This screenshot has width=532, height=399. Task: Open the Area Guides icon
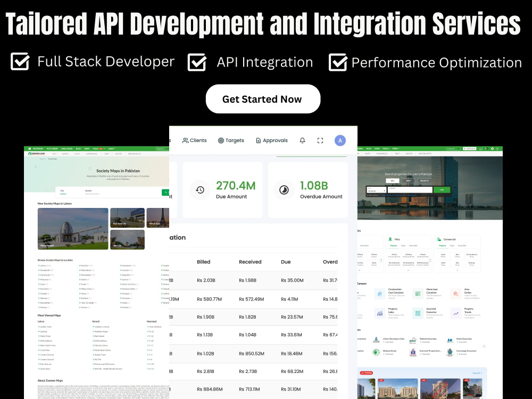[456, 294]
